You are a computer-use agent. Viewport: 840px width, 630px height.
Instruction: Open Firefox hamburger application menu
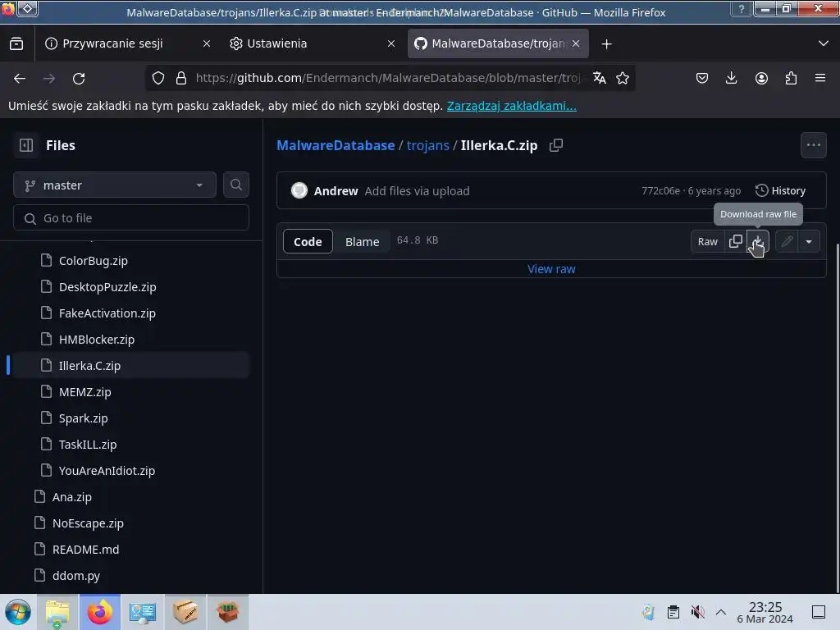point(820,78)
